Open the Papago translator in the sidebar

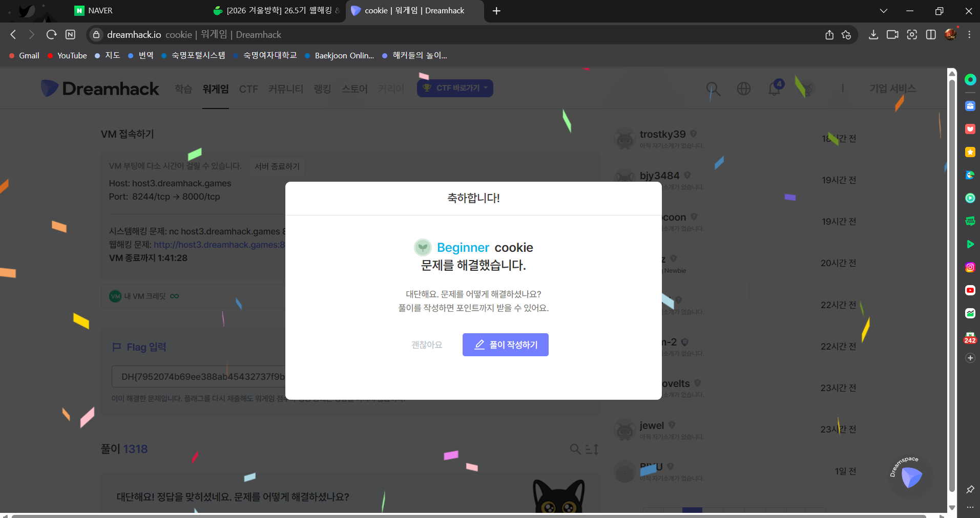970,175
